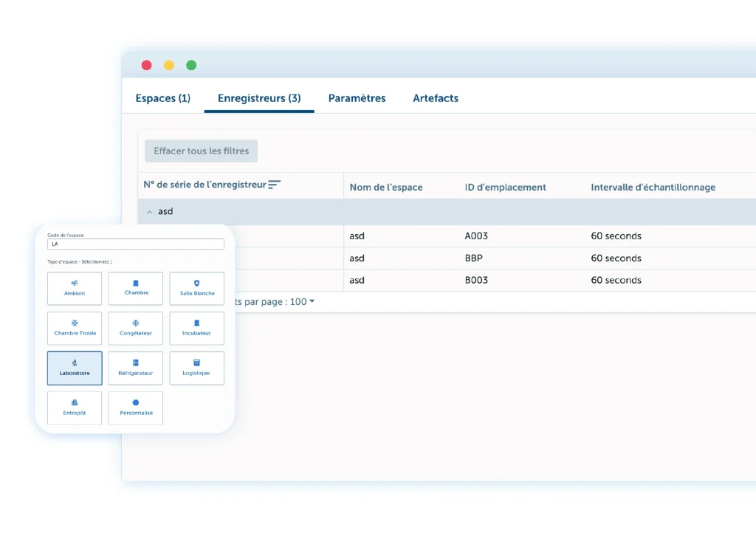Select the Entrepôt warehouse tile
Viewport: 756px width, 559px height.
point(75,408)
